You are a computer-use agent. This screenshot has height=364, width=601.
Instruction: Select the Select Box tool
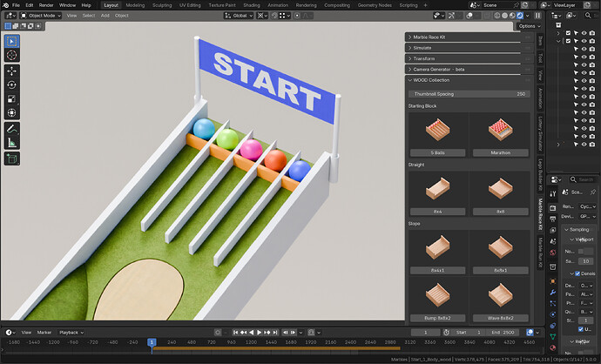(12, 42)
